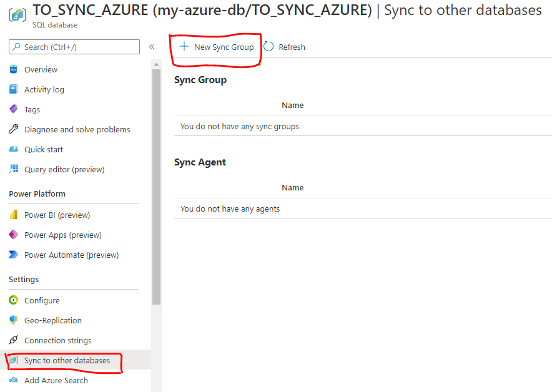The height and width of the screenshot is (392, 552).
Task: Click the purple Tags icon
Action: (13, 109)
